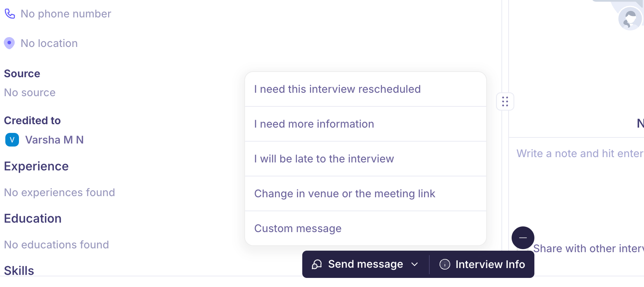Select "I need this interview rescheduled"
Viewport: 644px width, 287px height.
click(x=337, y=89)
